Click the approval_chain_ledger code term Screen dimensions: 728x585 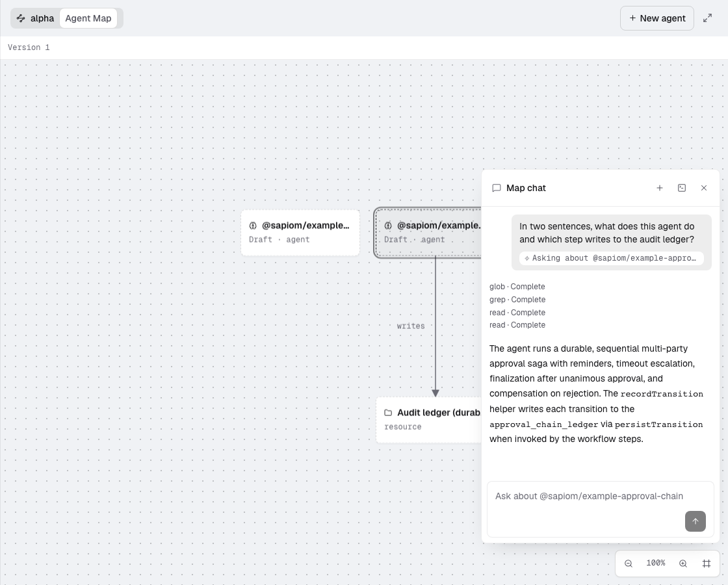(x=543, y=424)
